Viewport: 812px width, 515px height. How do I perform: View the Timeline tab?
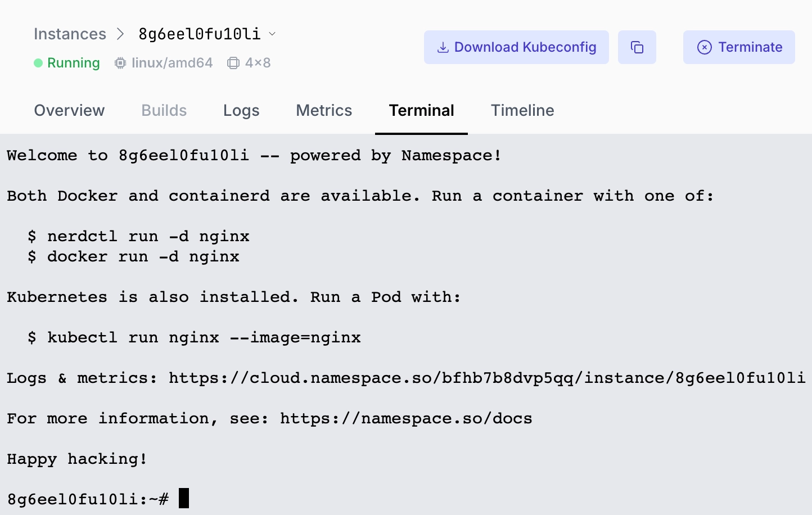522,110
